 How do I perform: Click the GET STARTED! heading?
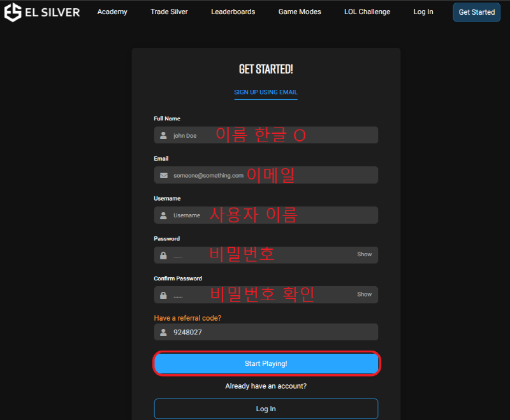point(266,69)
